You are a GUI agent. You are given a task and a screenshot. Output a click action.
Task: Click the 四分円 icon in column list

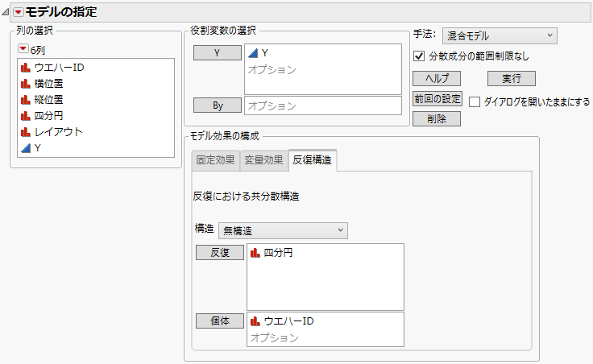[26, 115]
